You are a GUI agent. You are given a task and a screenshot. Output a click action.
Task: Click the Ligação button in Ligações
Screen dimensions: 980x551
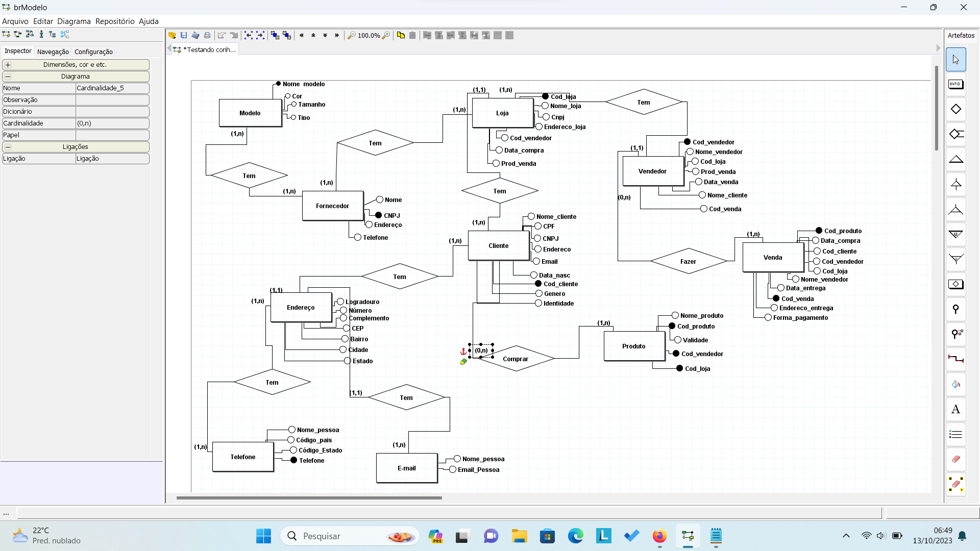click(x=112, y=159)
